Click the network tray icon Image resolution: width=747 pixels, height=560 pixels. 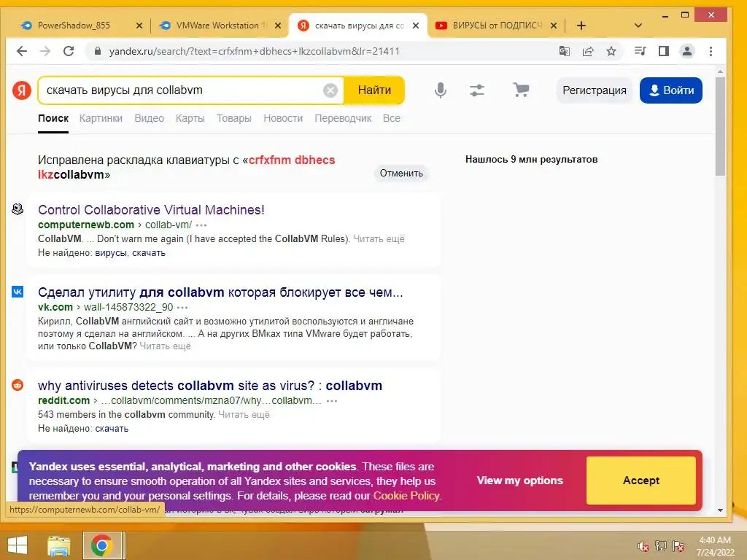[x=661, y=546]
